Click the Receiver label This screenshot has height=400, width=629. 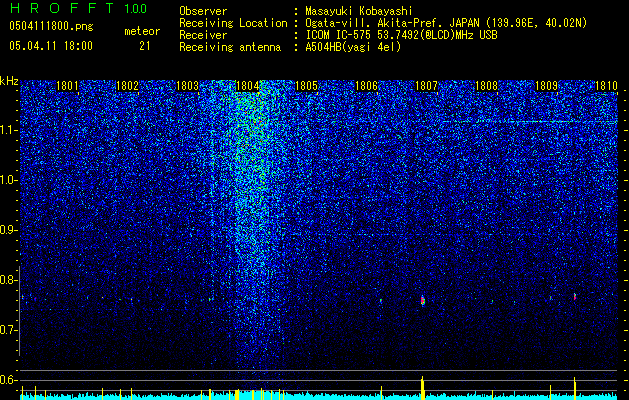(203, 35)
